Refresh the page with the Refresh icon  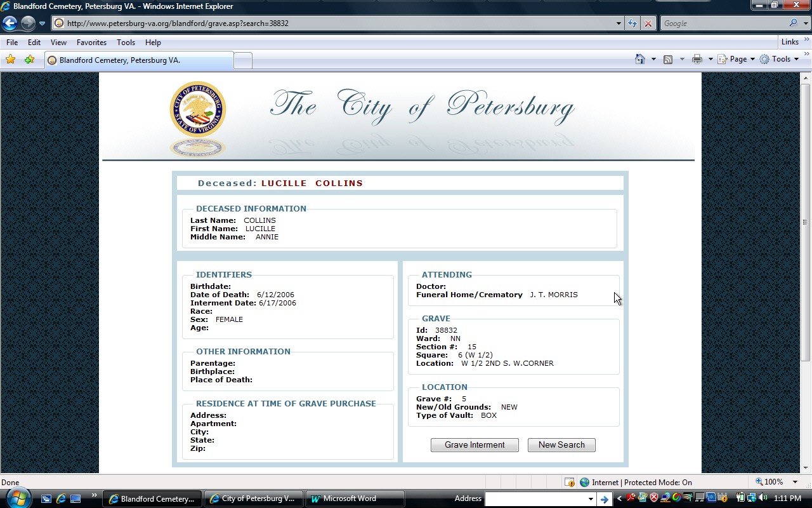tap(632, 23)
